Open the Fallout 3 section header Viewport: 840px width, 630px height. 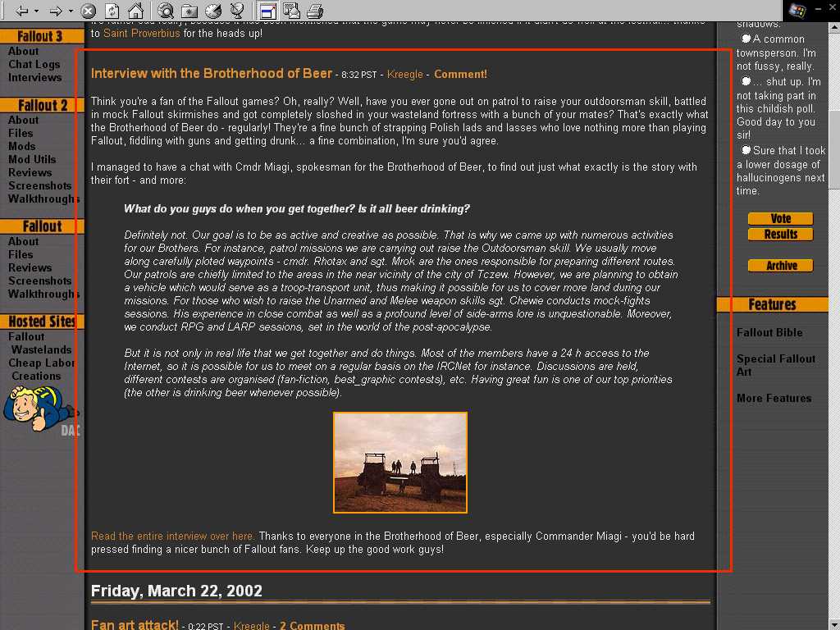pyautogui.click(x=42, y=36)
